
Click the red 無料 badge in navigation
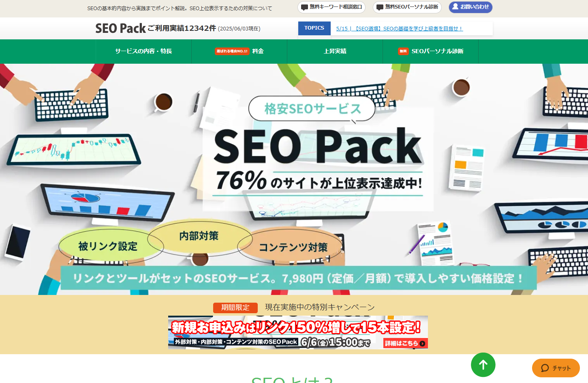[x=403, y=51]
